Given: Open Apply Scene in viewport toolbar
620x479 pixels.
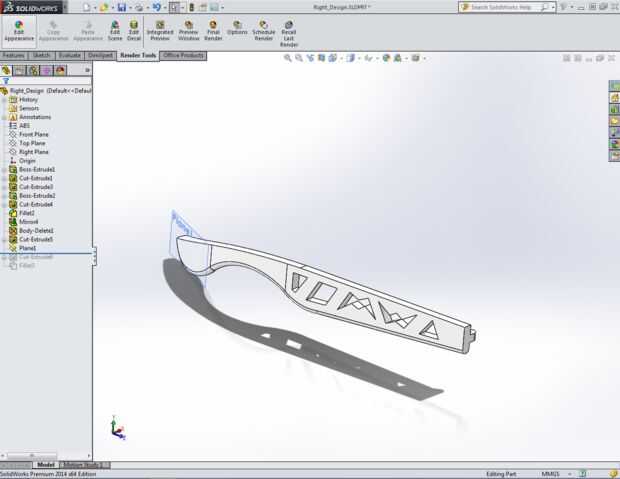Looking at the screenshot, I should click(x=397, y=58).
